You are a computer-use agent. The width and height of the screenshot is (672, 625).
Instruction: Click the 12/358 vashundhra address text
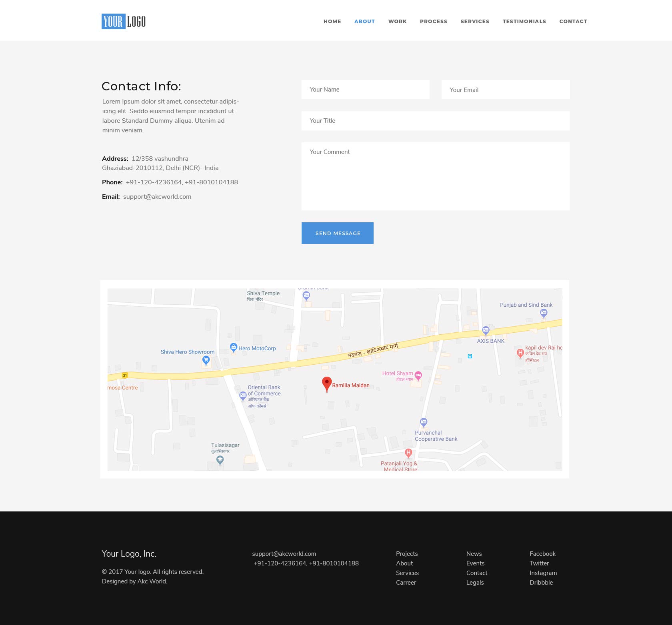[x=160, y=159]
